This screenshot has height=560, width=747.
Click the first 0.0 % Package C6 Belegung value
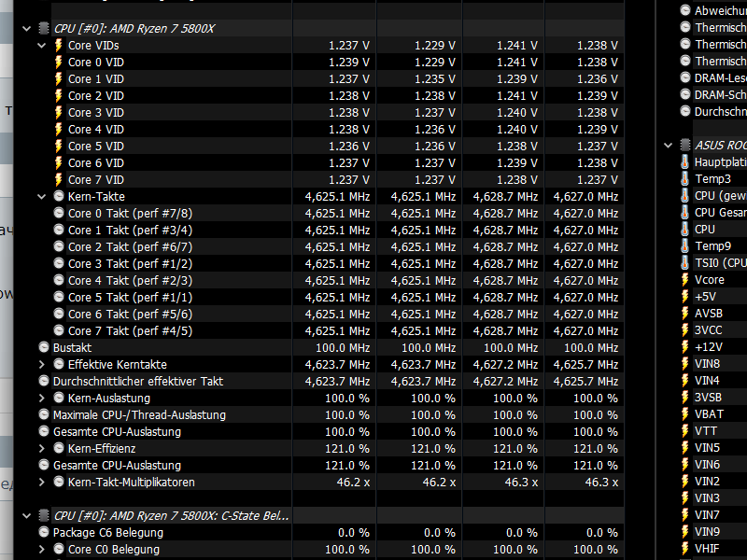point(354,533)
